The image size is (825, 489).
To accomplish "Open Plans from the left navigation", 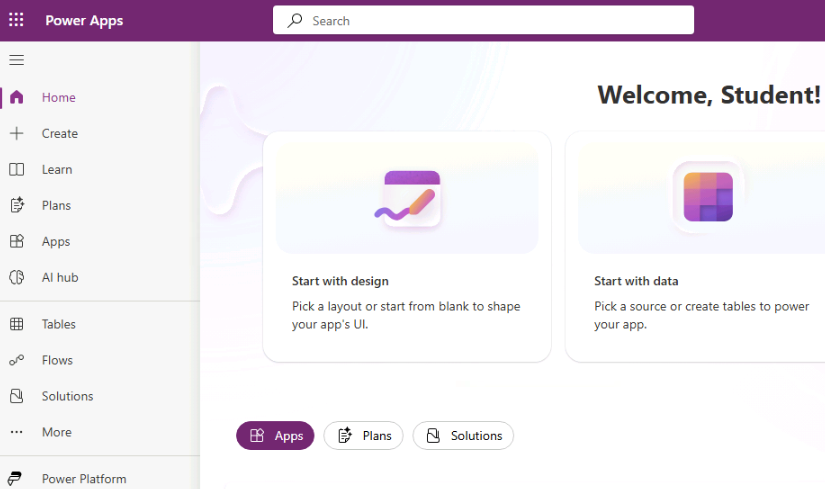I will click(100, 205).
